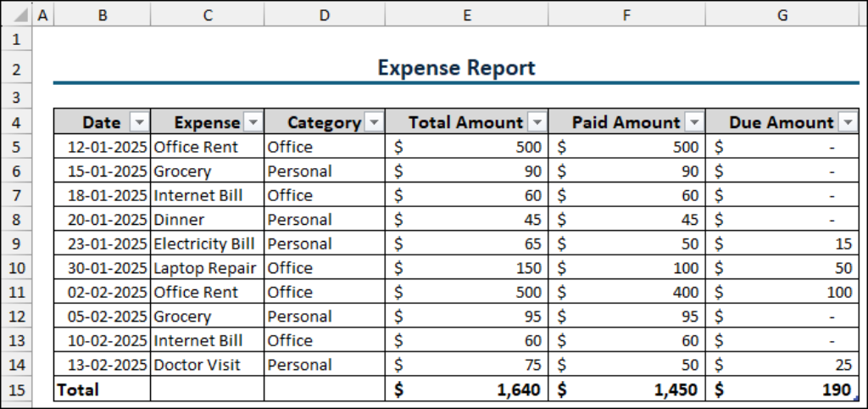Click the Laptop Repair cell
This screenshot has height=409, width=868.
pos(208,267)
